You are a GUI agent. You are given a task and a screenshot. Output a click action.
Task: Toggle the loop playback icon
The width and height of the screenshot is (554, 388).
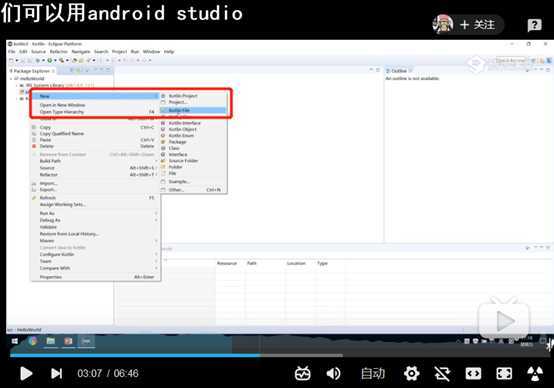point(442,373)
